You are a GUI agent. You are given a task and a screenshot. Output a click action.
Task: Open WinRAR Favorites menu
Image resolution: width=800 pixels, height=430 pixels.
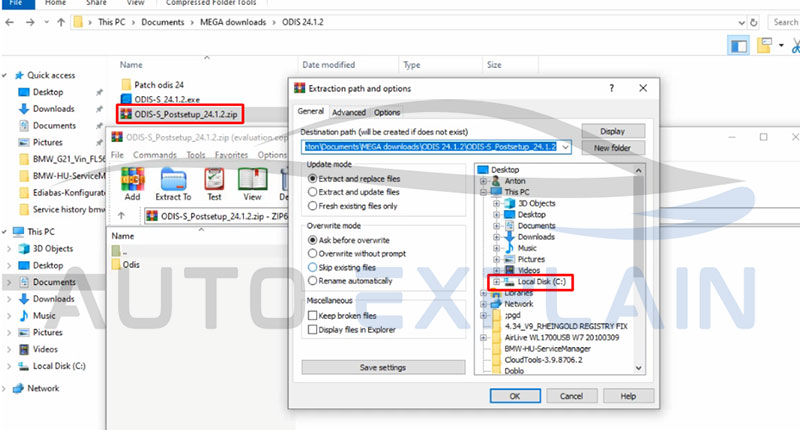tap(231, 155)
